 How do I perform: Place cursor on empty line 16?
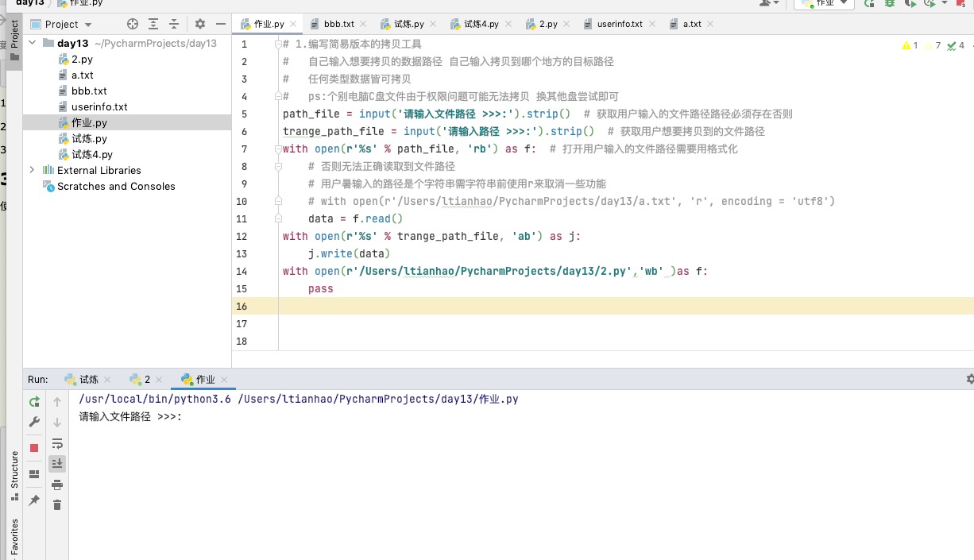pyautogui.click(x=602, y=306)
